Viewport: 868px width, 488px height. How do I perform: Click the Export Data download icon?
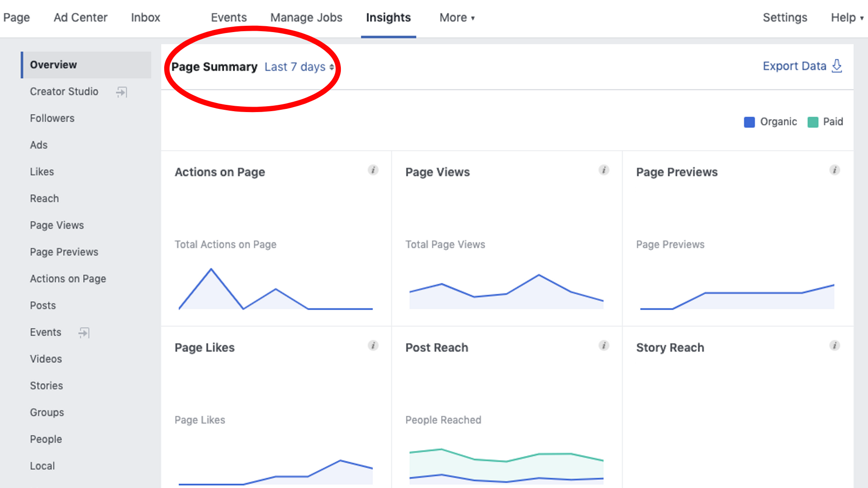(x=837, y=66)
